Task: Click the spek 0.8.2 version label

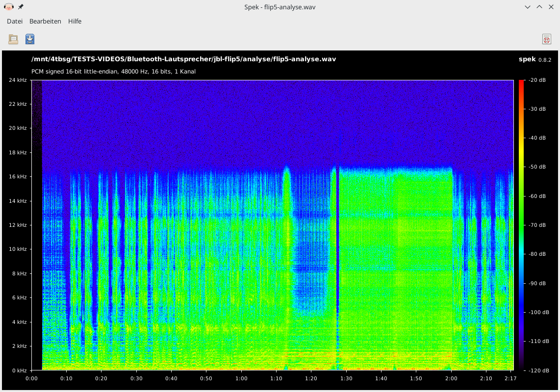Action: point(535,60)
